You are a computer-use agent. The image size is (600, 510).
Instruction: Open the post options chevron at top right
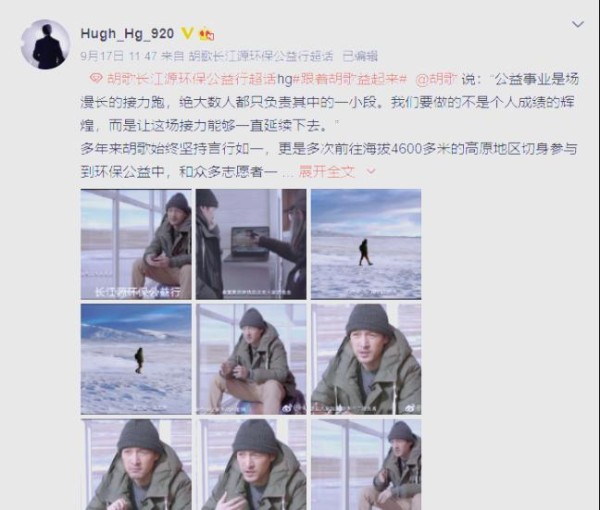pos(577,24)
